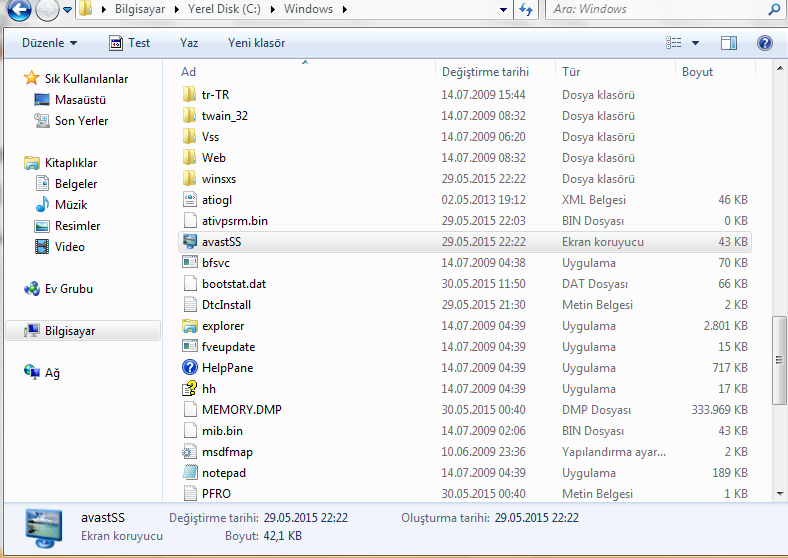
Task: Sort files by the Boyut column
Action: click(698, 72)
